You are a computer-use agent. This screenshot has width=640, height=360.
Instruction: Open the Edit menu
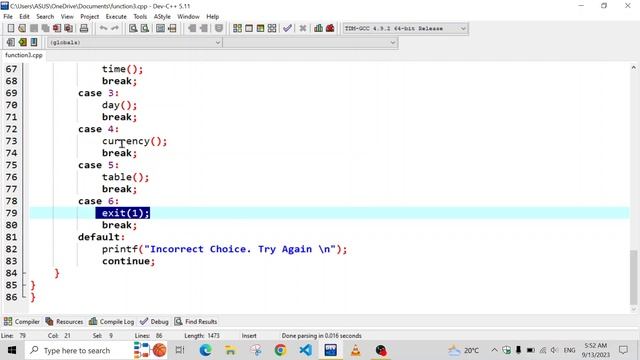[x=24, y=17]
